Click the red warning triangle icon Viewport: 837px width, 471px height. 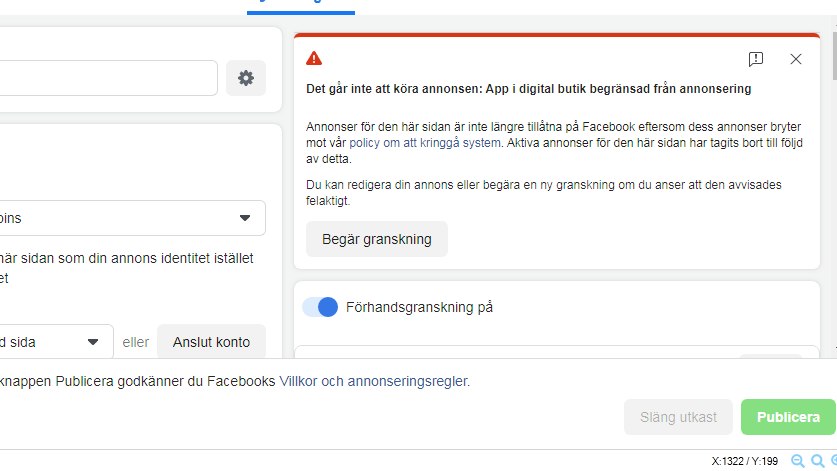click(314, 58)
